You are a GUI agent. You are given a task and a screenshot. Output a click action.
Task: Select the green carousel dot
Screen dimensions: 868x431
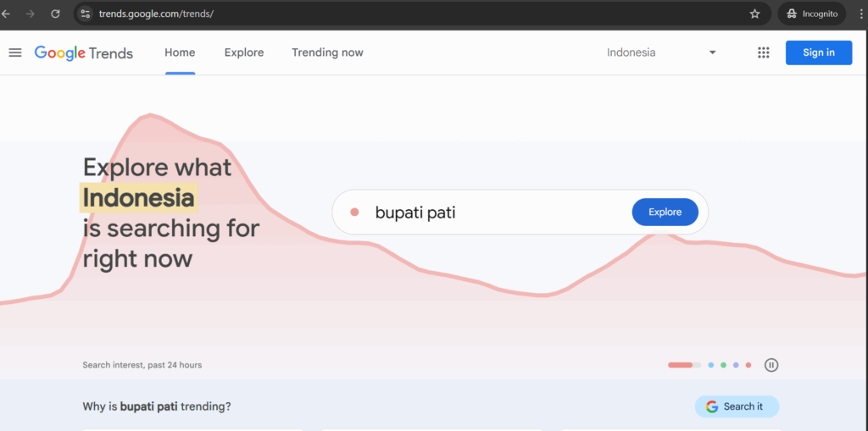point(724,365)
